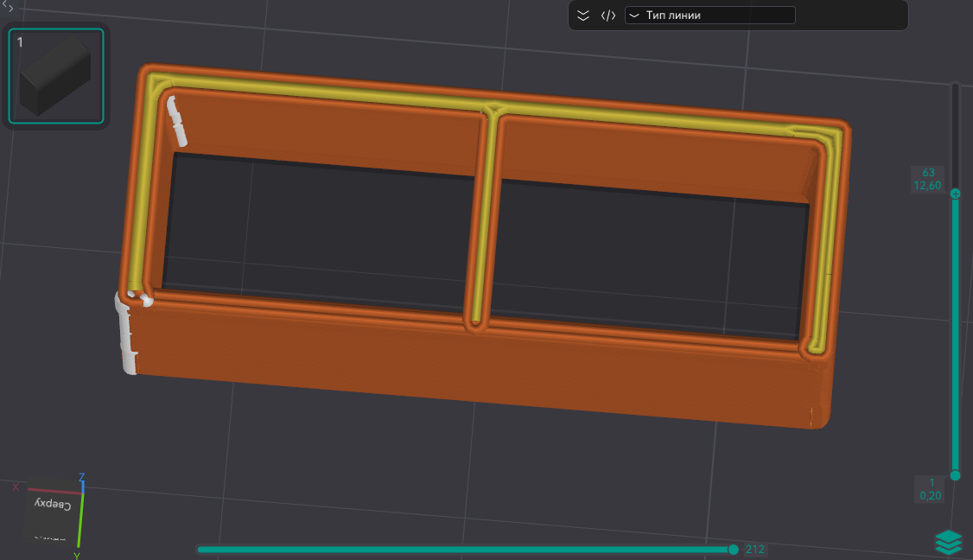Select plate 1 thumbnail
Image resolution: width=973 pixels, height=560 pixels.
(56, 76)
